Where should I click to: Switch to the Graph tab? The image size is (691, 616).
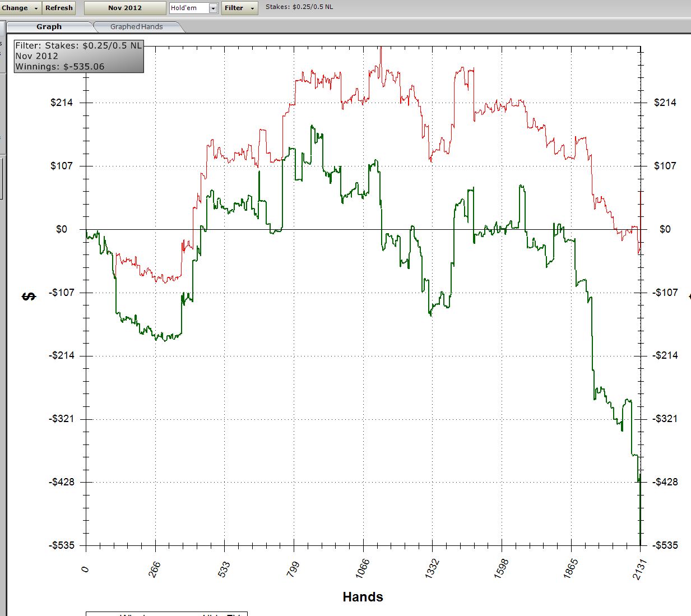tap(49, 26)
